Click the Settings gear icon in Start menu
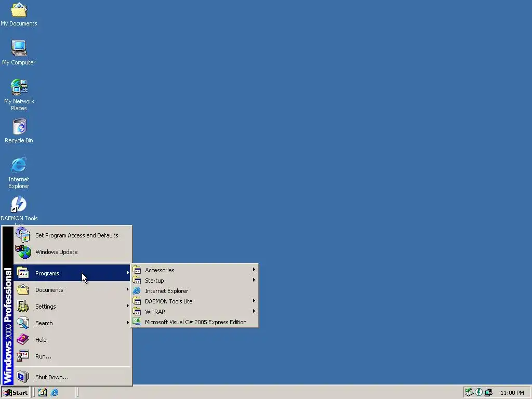This screenshot has height=399, width=532. pyautogui.click(x=23, y=306)
